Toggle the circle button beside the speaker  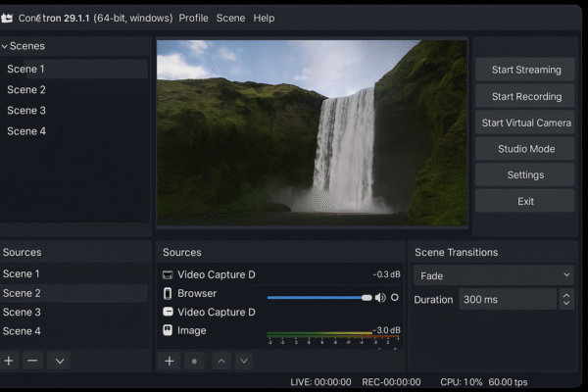tap(395, 297)
